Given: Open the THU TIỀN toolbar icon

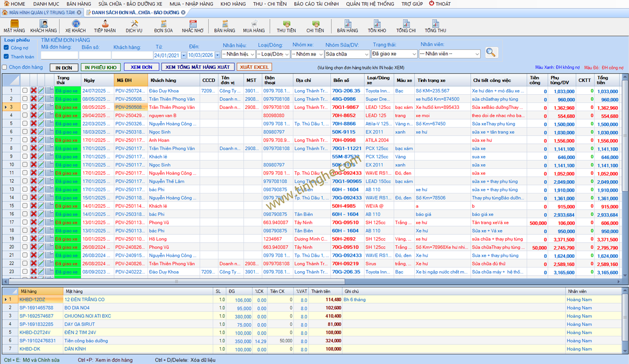Looking at the screenshot, I should pos(286,26).
